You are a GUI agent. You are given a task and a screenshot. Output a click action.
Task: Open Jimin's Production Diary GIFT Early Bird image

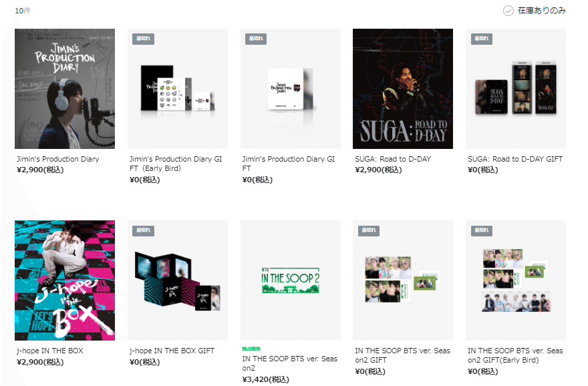click(x=178, y=89)
